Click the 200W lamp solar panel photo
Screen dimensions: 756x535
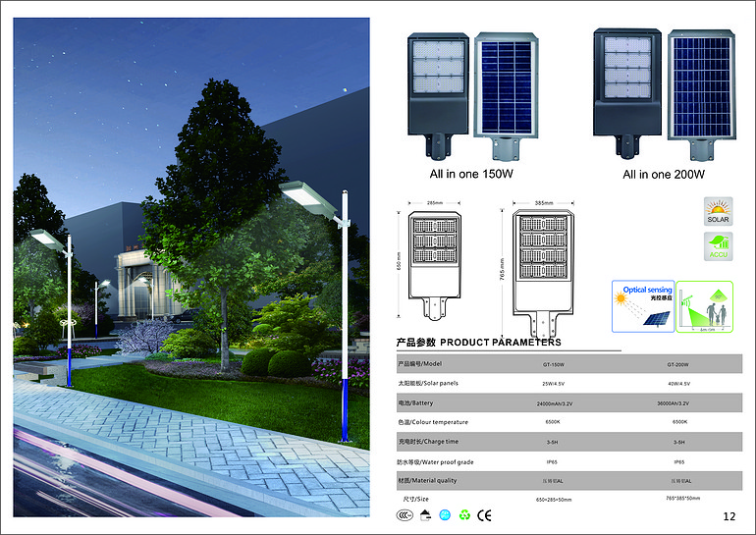[x=701, y=93]
